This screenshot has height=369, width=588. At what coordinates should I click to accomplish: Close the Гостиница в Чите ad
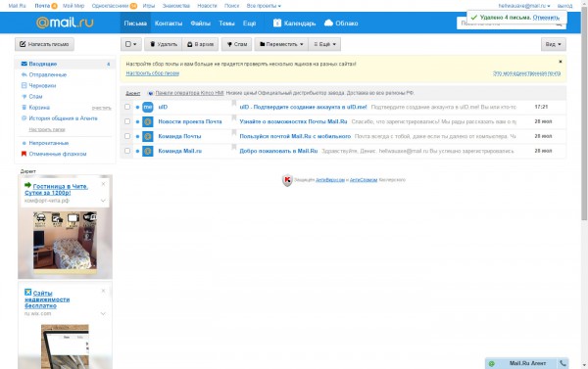pyautogui.click(x=103, y=184)
